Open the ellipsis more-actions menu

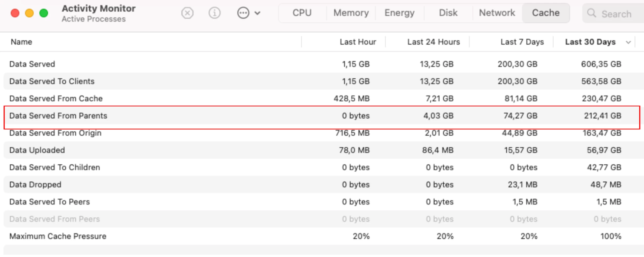[x=243, y=13]
